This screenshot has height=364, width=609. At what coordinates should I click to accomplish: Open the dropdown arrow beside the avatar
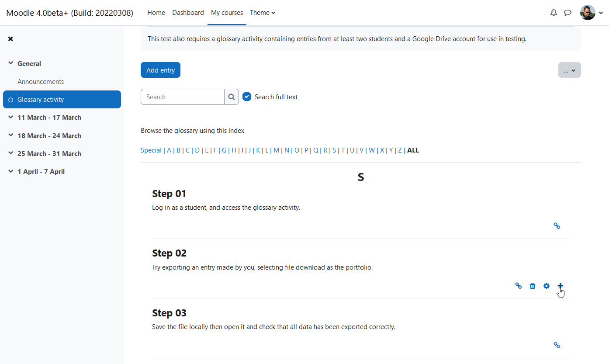(601, 13)
